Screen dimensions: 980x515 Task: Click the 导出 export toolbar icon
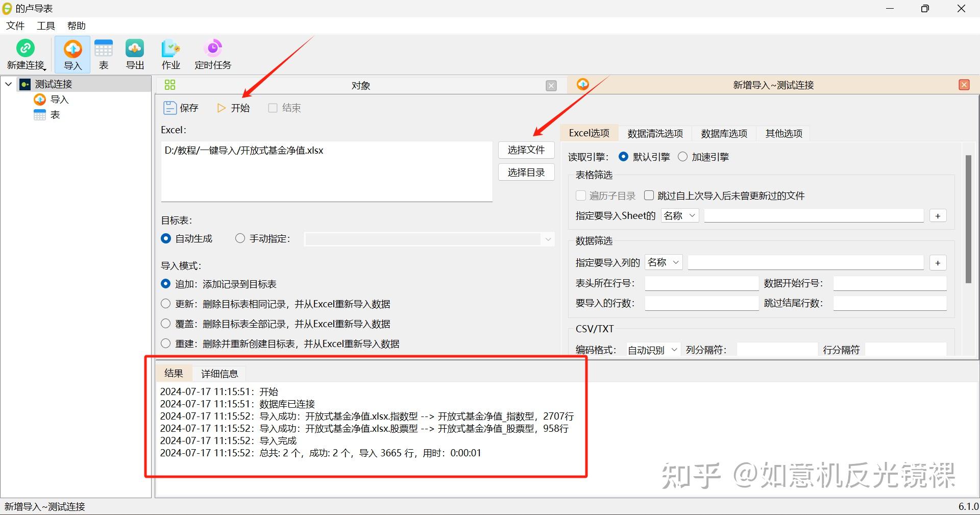(x=134, y=54)
